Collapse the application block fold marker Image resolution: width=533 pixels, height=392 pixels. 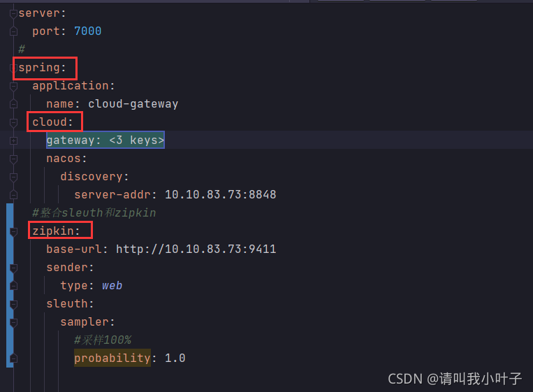tap(13, 87)
